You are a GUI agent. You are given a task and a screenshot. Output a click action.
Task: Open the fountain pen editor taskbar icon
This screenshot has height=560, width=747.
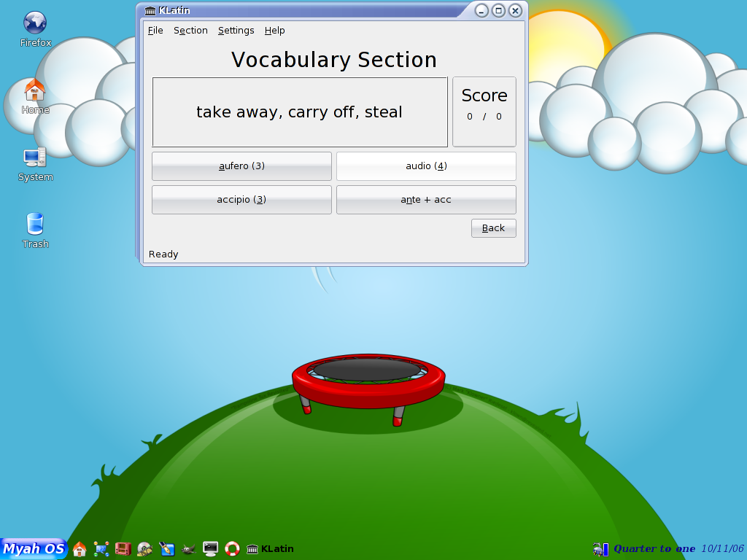[x=167, y=549]
